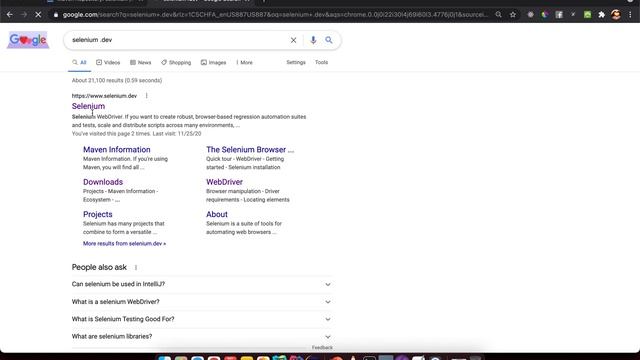The height and width of the screenshot is (360, 640).
Task: Click the green extension icon in the toolbar
Action: [587, 15]
